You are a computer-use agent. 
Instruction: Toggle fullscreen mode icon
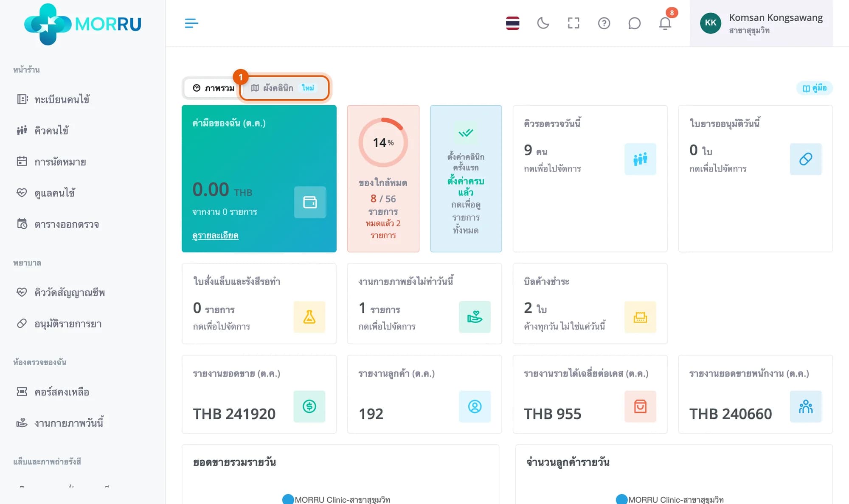pyautogui.click(x=573, y=23)
